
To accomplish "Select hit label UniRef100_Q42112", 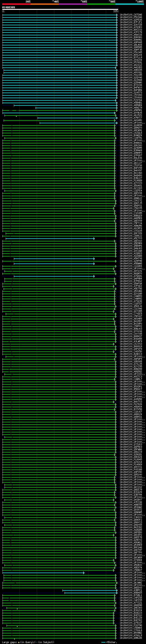I will coord(131,65).
